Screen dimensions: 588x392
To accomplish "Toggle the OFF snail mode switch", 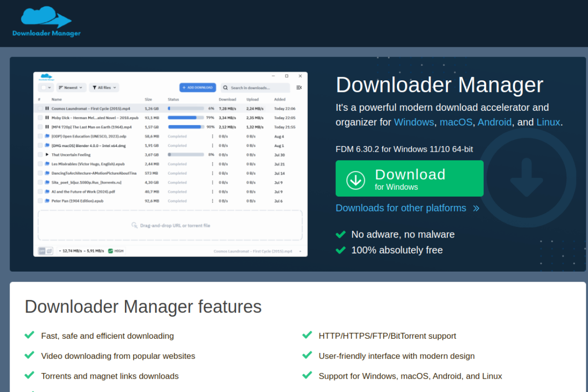I will [45, 251].
